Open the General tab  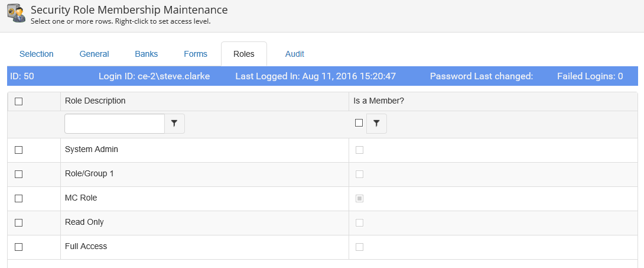point(95,54)
